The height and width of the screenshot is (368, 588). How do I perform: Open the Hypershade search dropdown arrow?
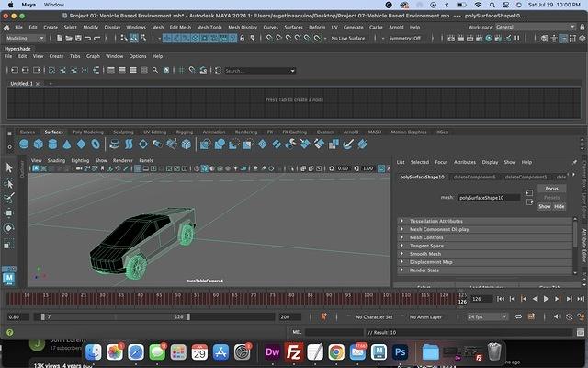point(292,70)
